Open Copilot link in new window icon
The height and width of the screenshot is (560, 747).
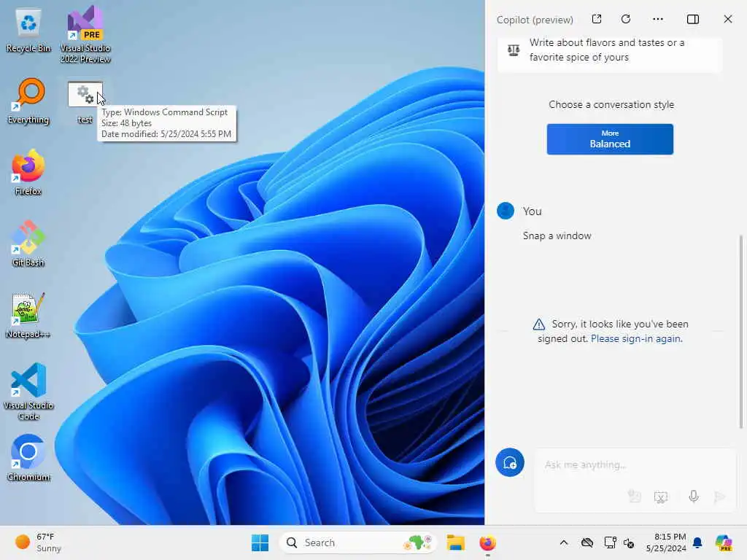pos(597,19)
